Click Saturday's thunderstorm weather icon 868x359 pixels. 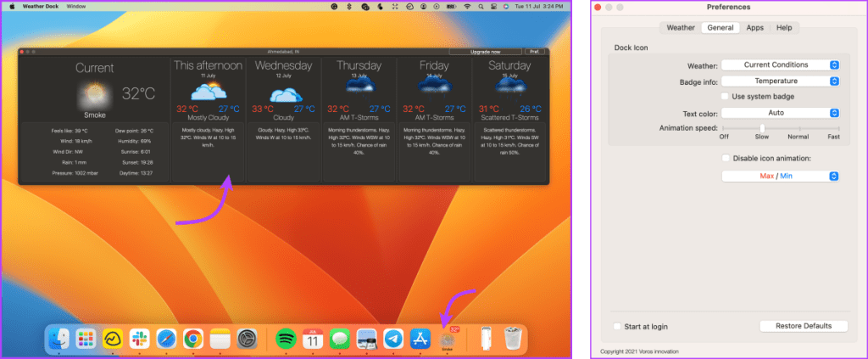[x=509, y=88]
